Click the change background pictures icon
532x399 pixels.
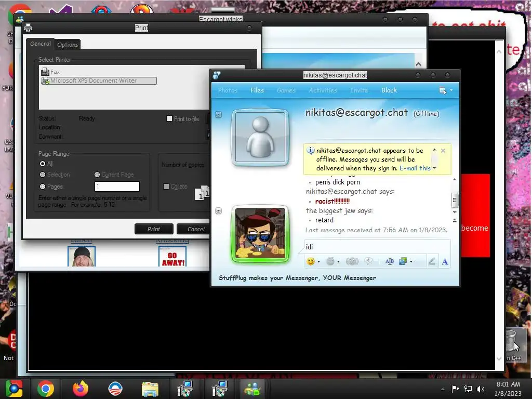(403, 261)
